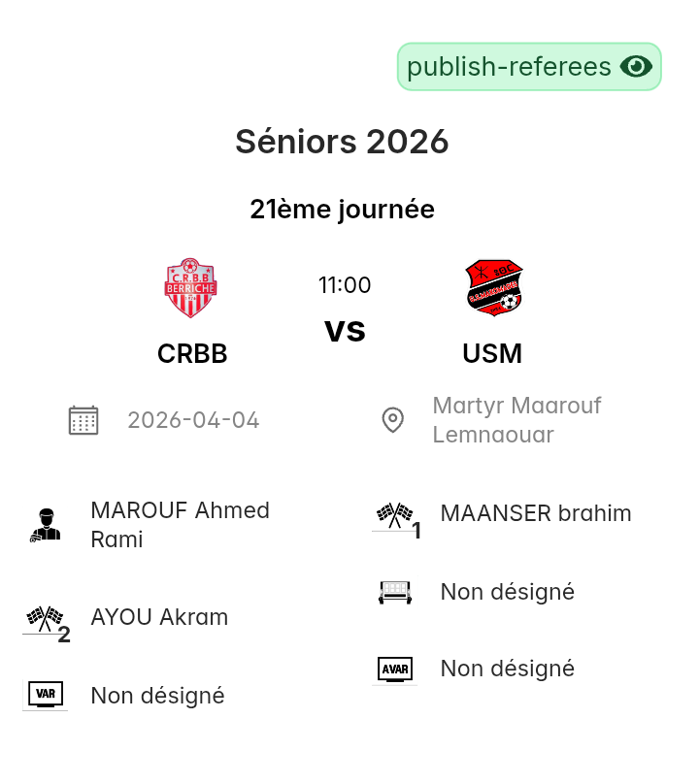Click the USM team logo
699x784 pixels.
point(493,288)
